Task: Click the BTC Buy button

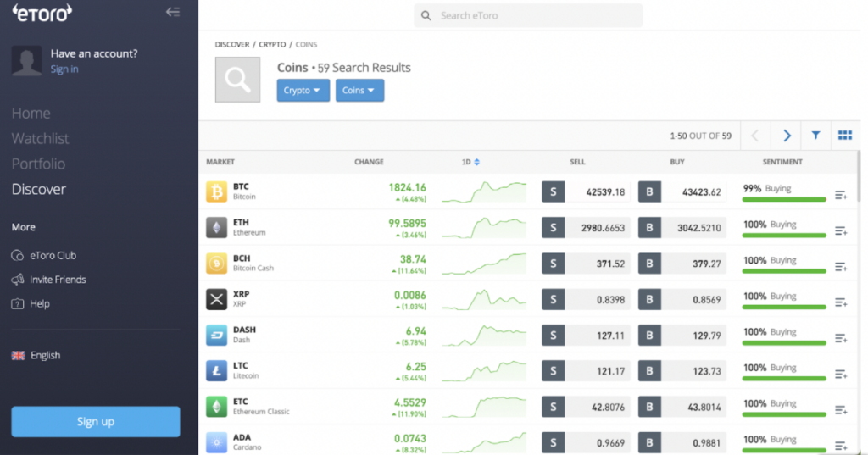Action: click(649, 191)
